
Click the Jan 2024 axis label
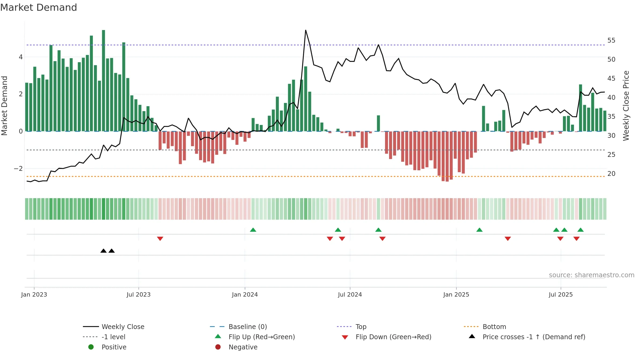[245, 295]
